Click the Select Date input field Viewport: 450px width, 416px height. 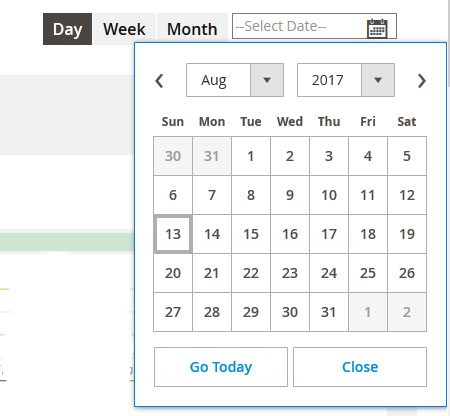coord(314,26)
